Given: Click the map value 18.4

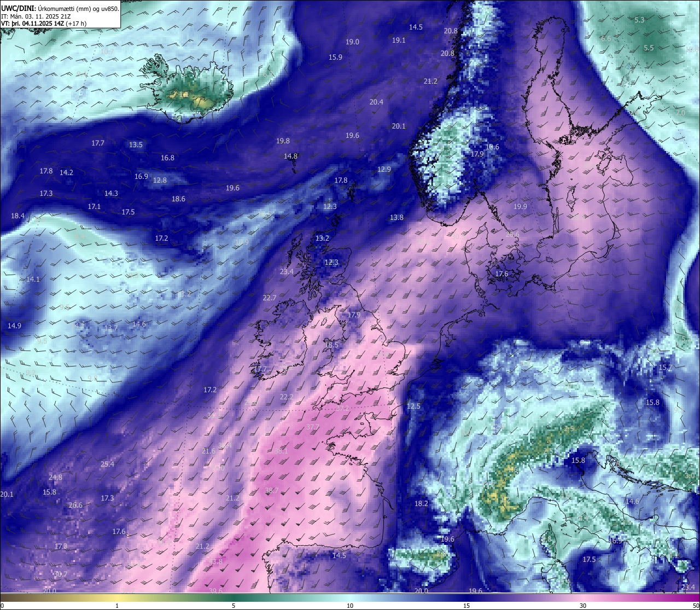Looking at the screenshot, I should pos(17,216).
